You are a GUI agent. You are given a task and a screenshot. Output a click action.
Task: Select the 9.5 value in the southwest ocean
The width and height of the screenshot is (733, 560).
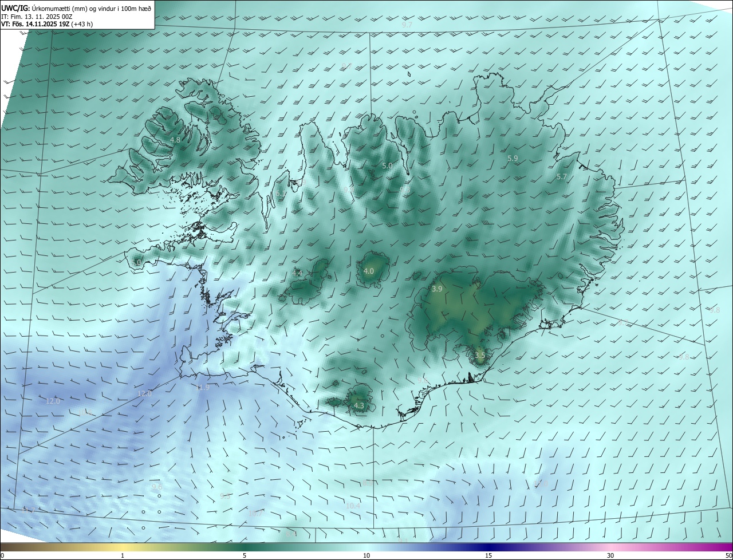(x=225, y=496)
